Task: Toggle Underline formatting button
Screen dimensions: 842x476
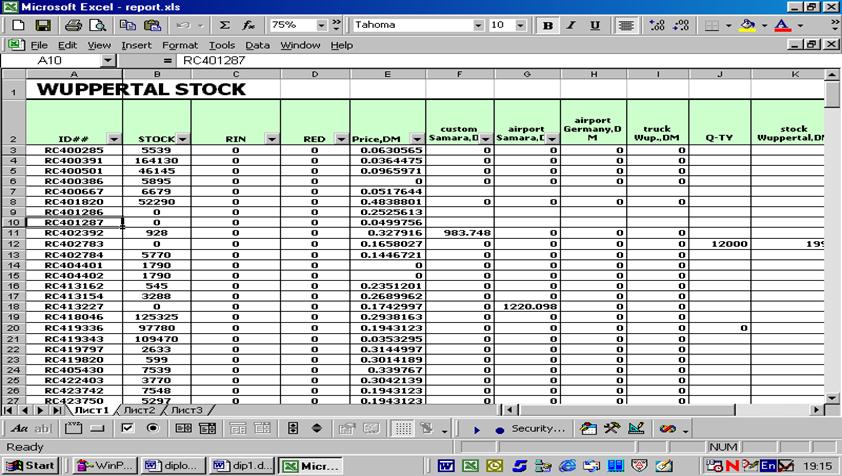Action: coord(595,25)
